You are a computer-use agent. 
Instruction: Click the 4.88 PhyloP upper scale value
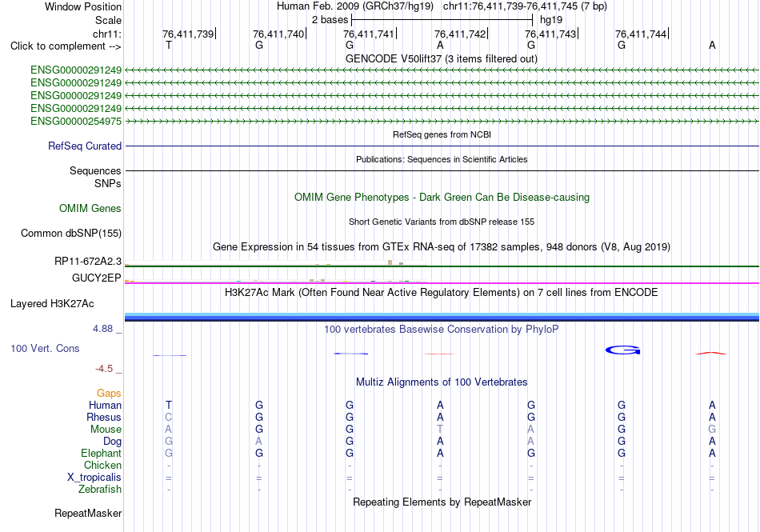pos(102,329)
